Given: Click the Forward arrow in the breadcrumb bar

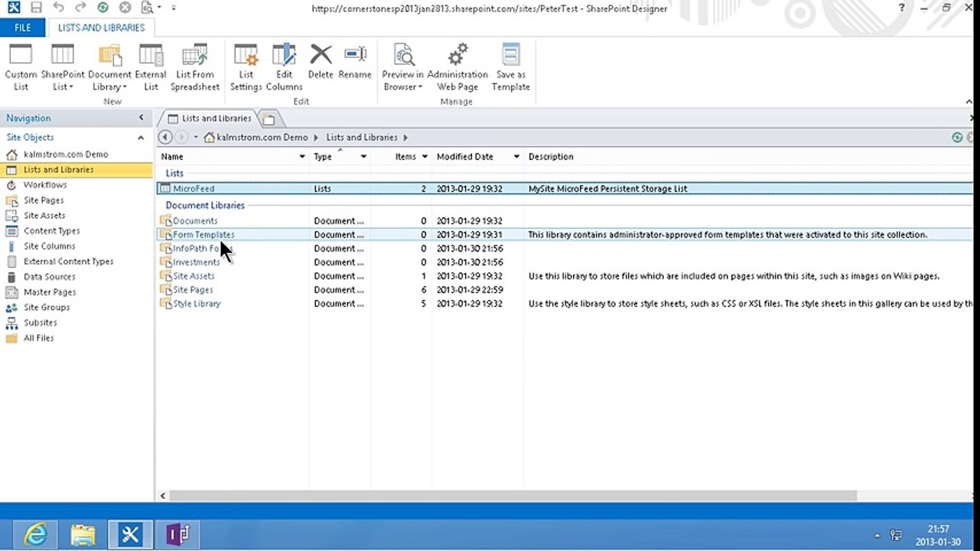Looking at the screenshot, I should [181, 138].
